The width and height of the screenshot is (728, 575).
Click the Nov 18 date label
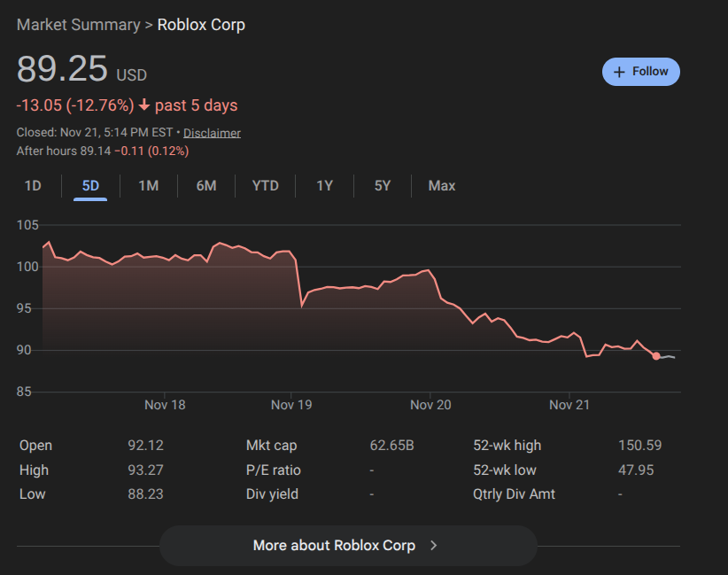coord(165,405)
